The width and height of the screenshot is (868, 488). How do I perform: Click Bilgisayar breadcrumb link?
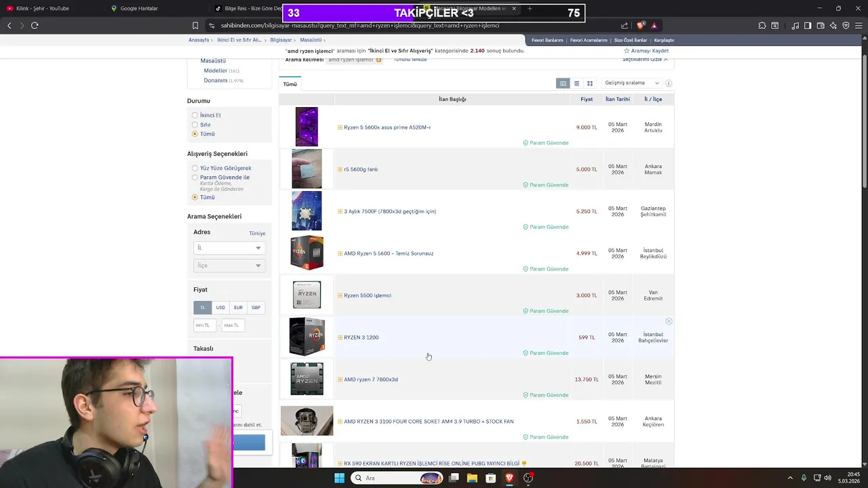[281, 40]
